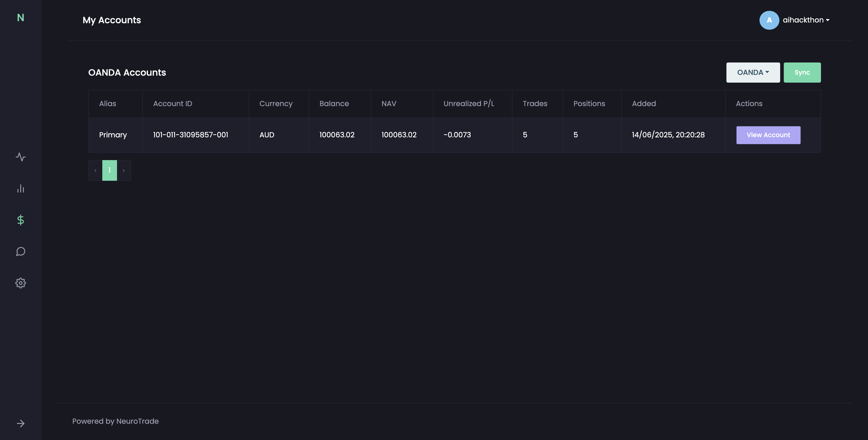This screenshot has width=868, height=440.
Task: Select page 1 in pagination
Action: (x=110, y=170)
